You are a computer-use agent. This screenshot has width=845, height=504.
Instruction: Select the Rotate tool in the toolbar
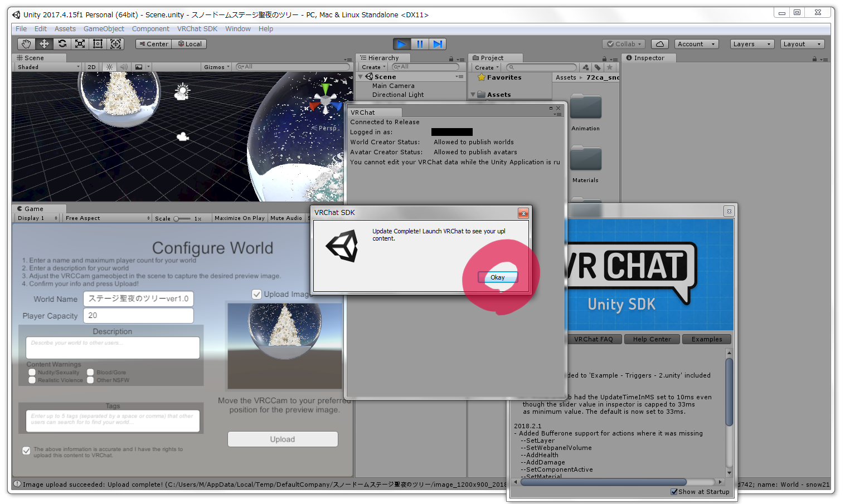tap(62, 43)
